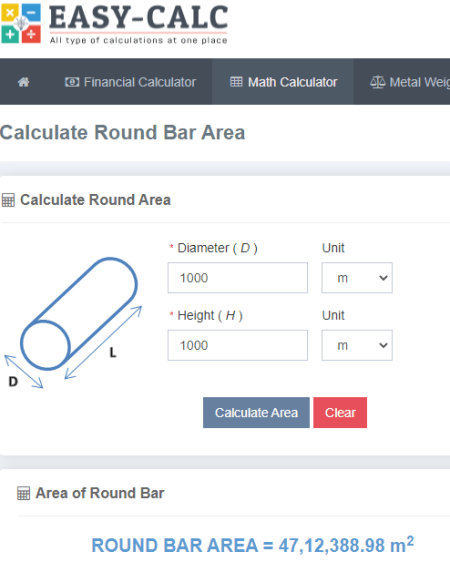Open the Height unit dropdown
This screenshot has width=450, height=562.
click(x=357, y=345)
